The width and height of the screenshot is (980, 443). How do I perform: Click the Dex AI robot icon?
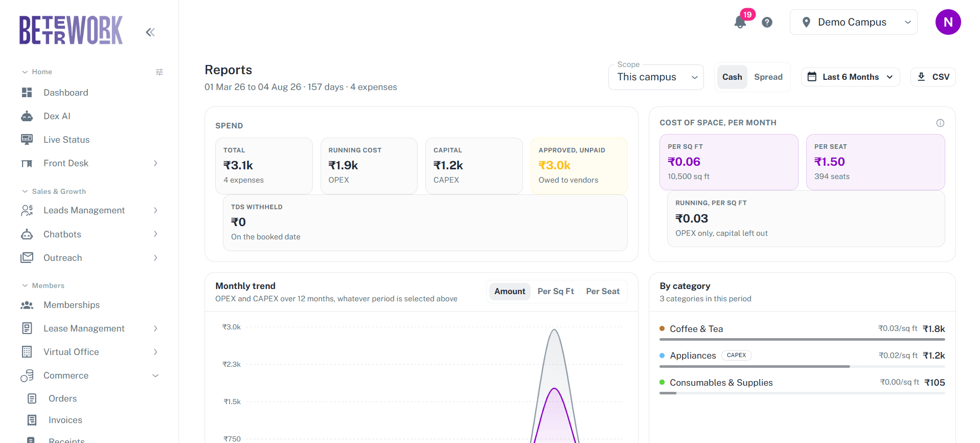(x=27, y=116)
